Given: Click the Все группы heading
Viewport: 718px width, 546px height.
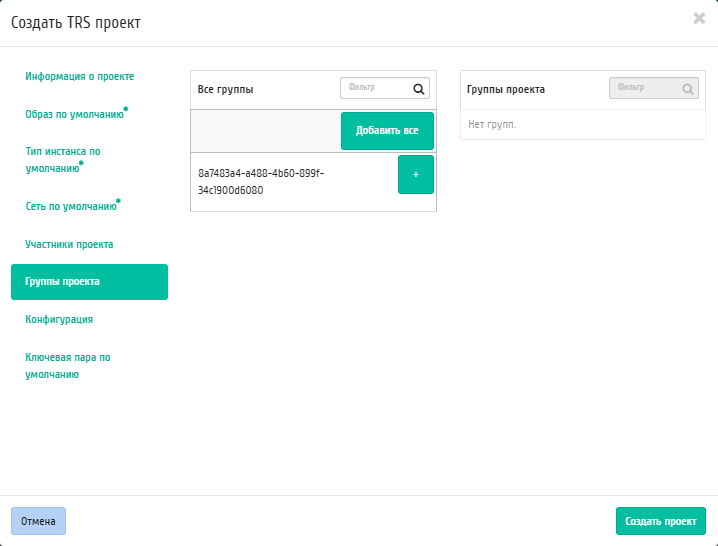Looking at the screenshot, I should tap(225, 89).
